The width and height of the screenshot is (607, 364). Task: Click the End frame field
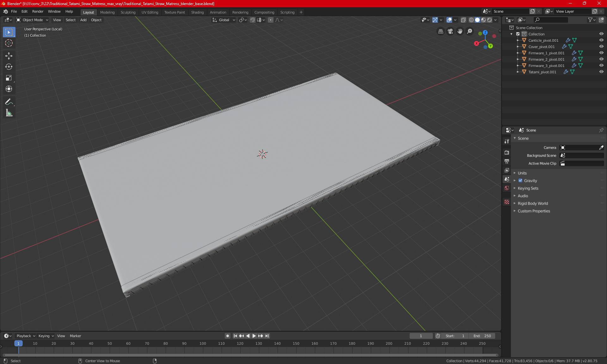click(x=482, y=336)
